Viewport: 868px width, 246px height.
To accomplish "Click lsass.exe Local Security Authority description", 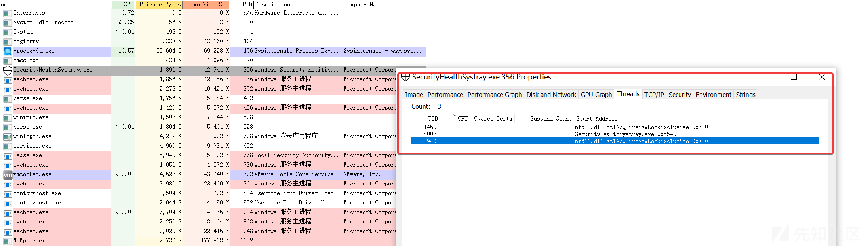I will click(x=297, y=155).
